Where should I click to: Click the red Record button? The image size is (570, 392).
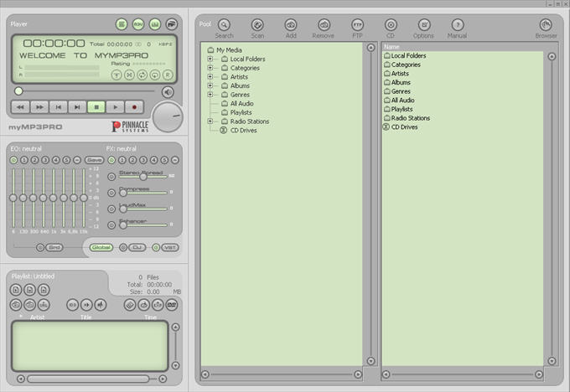(134, 107)
